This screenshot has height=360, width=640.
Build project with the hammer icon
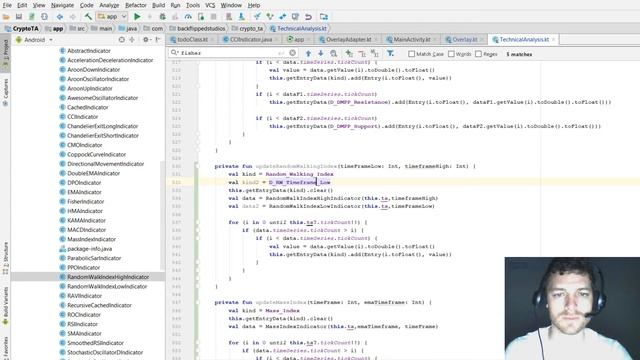88,17
